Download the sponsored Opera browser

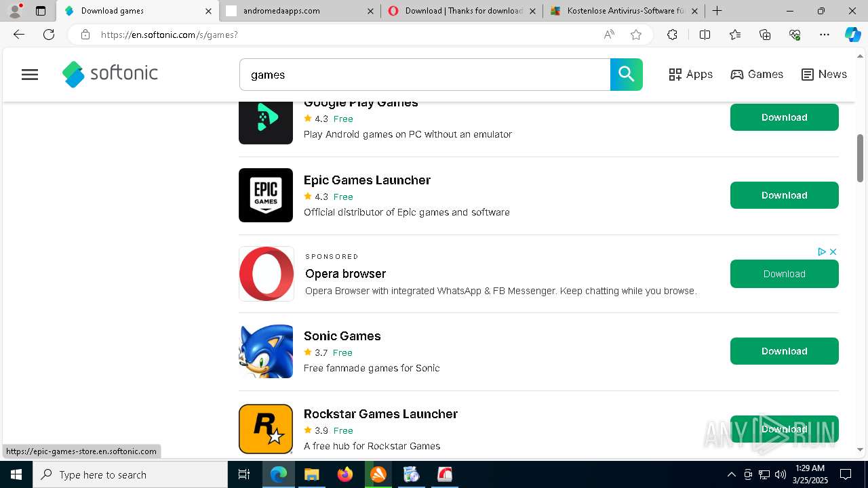[x=784, y=274]
